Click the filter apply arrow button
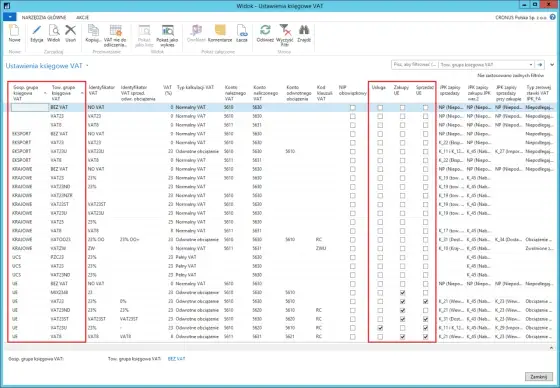The width and height of the screenshot is (560, 388). coord(540,65)
